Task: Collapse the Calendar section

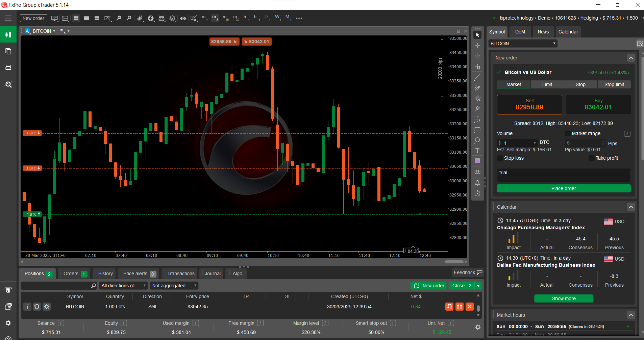Action: point(630,207)
